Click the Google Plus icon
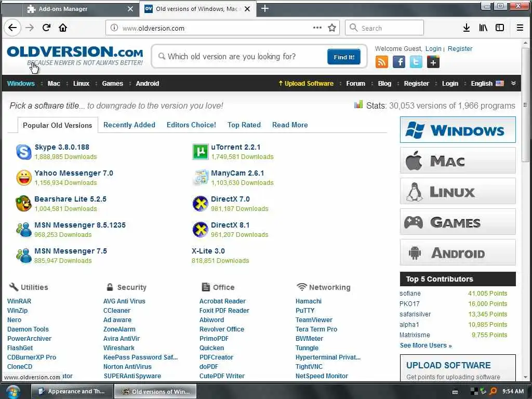 433,62
